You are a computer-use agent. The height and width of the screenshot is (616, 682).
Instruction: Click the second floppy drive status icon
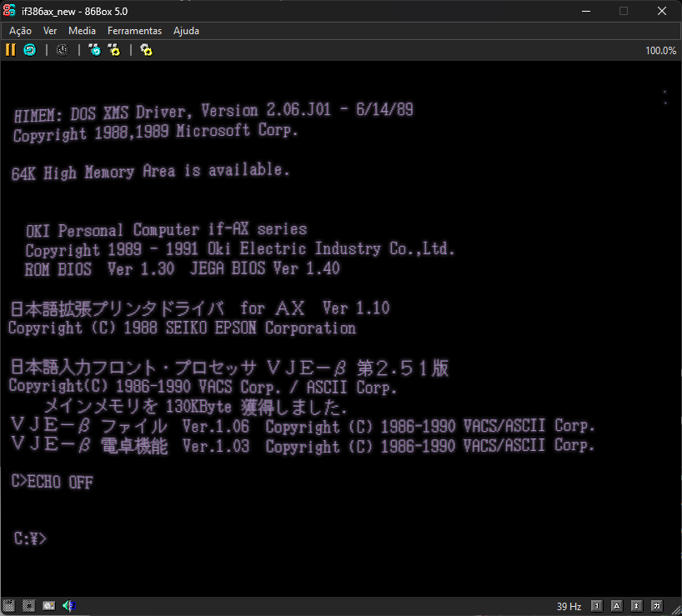tap(28, 605)
